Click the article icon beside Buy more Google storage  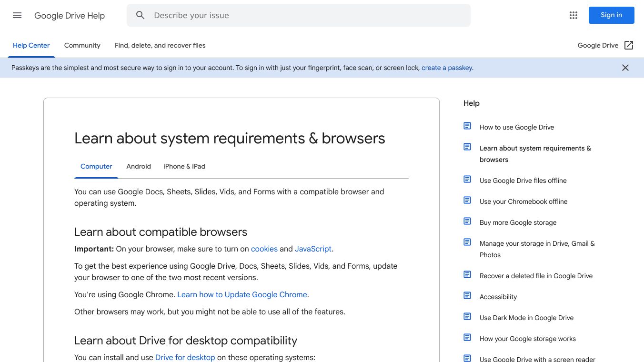[x=467, y=221]
